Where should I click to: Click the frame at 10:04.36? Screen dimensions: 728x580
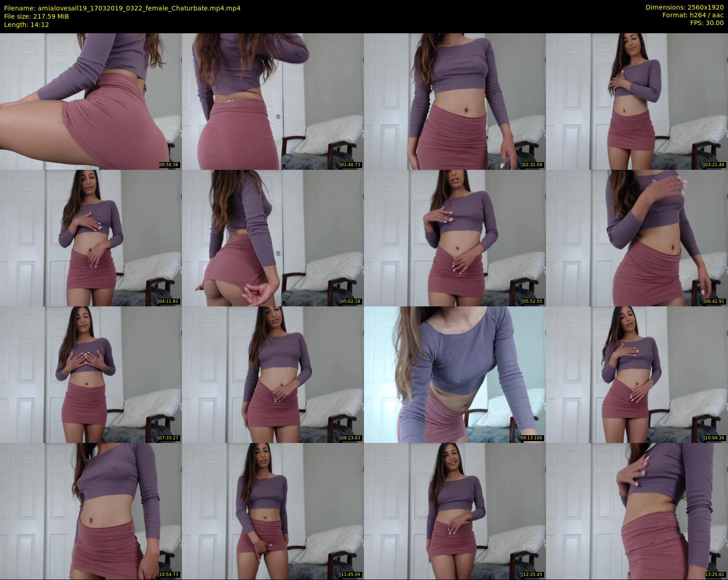[x=637, y=374]
